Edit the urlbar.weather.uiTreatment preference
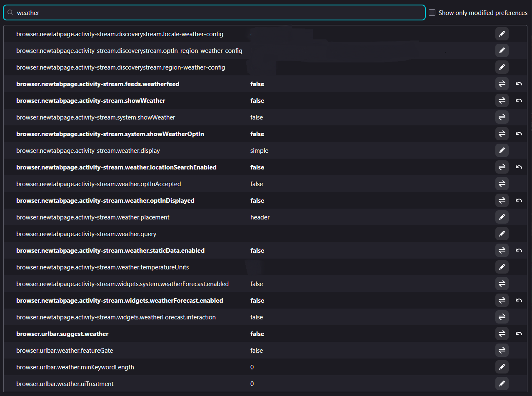The height and width of the screenshot is (396, 532). 502,384
